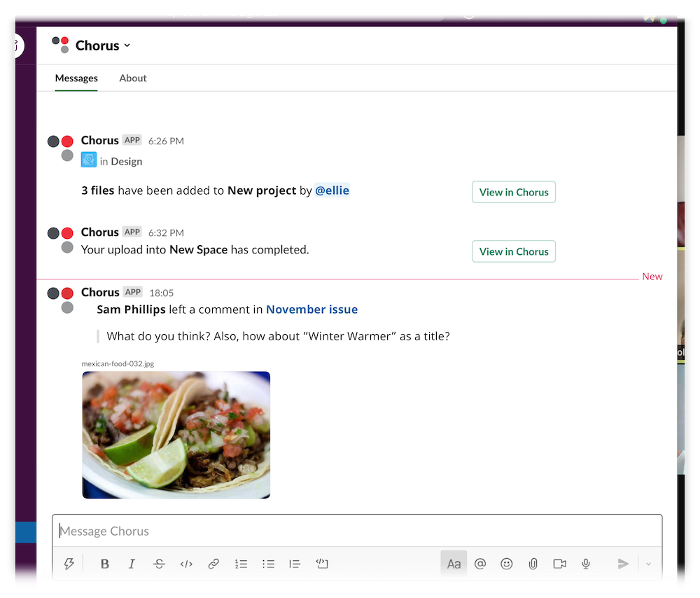Click the 18:05 timestamp
Viewport: 700px width, 598px height.
162,293
